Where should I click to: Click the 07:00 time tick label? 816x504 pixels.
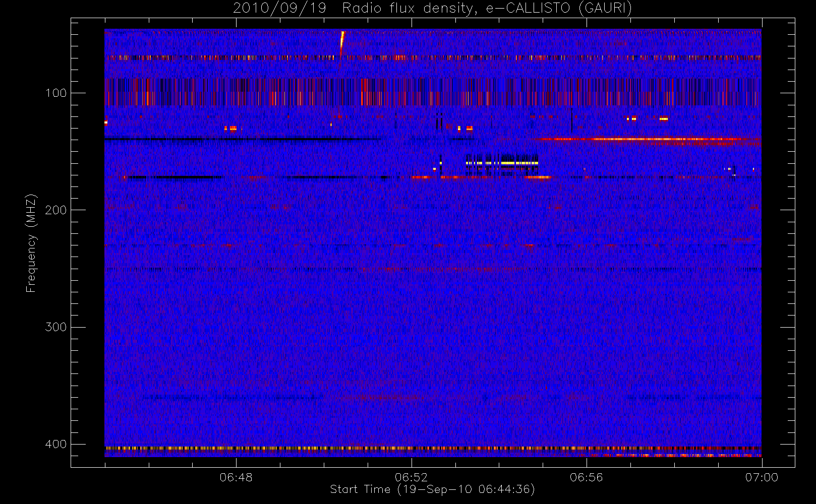click(x=762, y=477)
